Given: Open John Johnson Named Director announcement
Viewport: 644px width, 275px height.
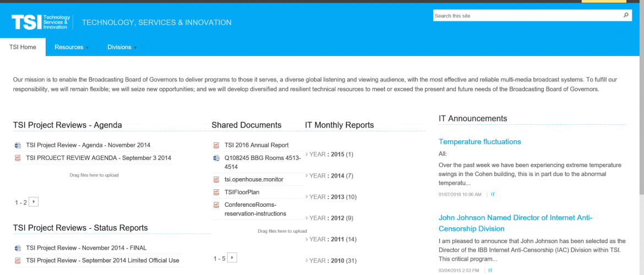Looking at the screenshot, I should pos(516,223).
